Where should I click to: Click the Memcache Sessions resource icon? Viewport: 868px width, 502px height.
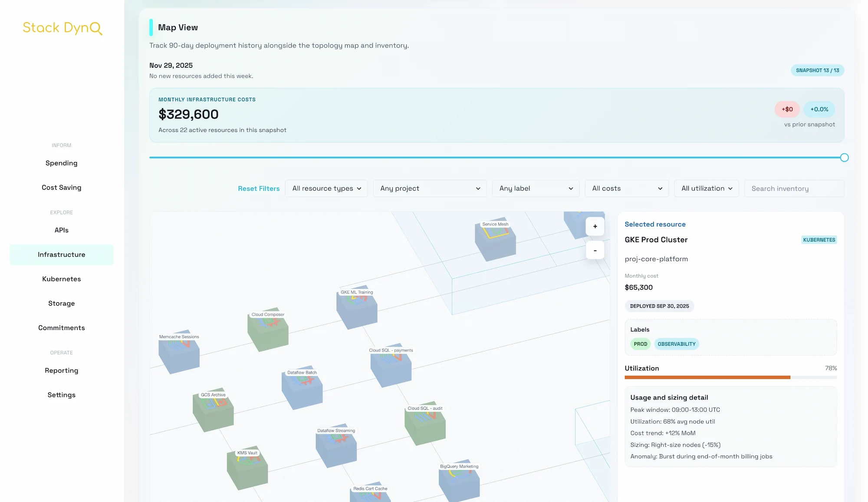tap(179, 352)
